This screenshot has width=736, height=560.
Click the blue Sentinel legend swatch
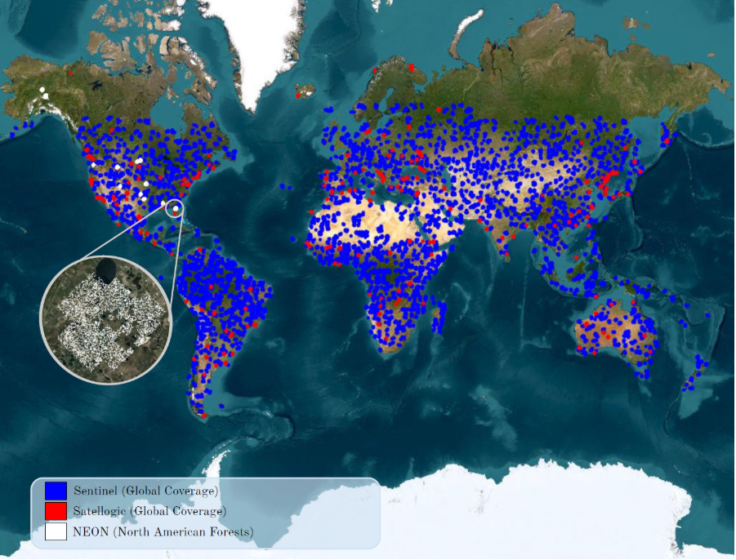pos(56,491)
